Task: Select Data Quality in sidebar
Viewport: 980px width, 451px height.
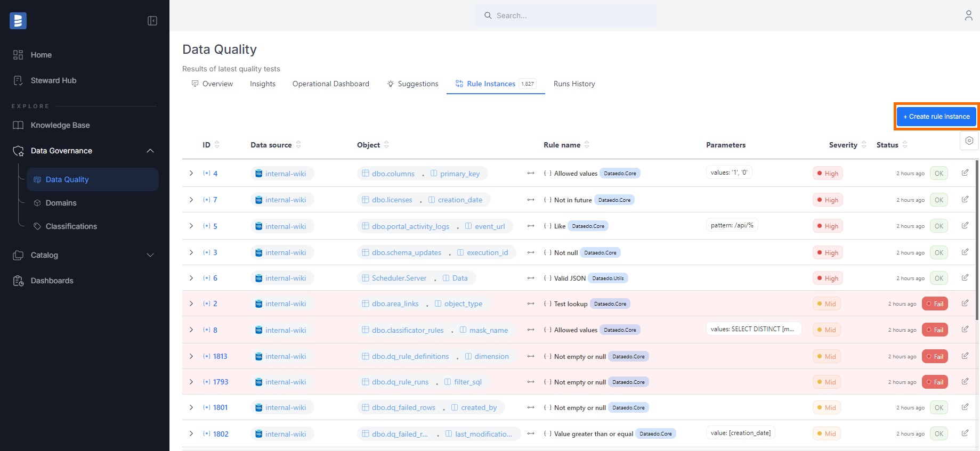Action: click(93, 179)
